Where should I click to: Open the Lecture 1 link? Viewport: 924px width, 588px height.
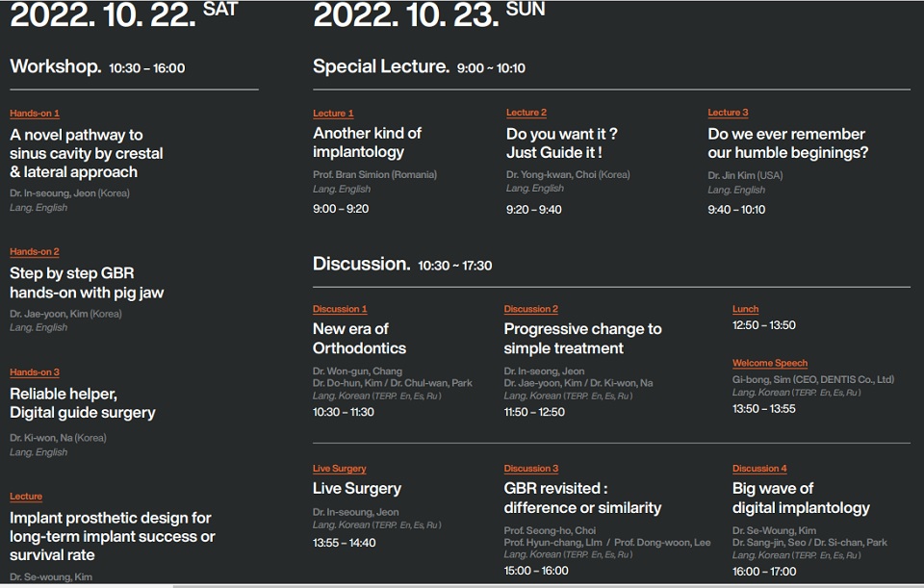pyautogui.click(x=333, y=114)
